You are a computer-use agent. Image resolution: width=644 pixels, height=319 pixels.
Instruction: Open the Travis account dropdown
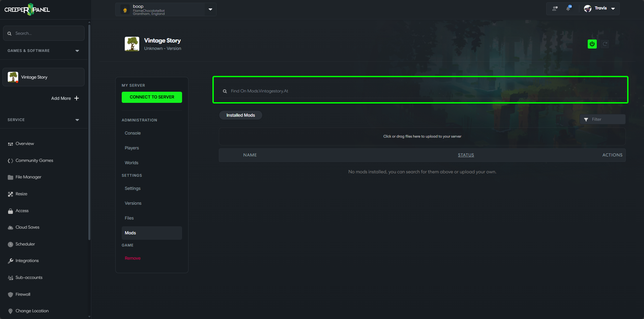(x=613, y=8)
